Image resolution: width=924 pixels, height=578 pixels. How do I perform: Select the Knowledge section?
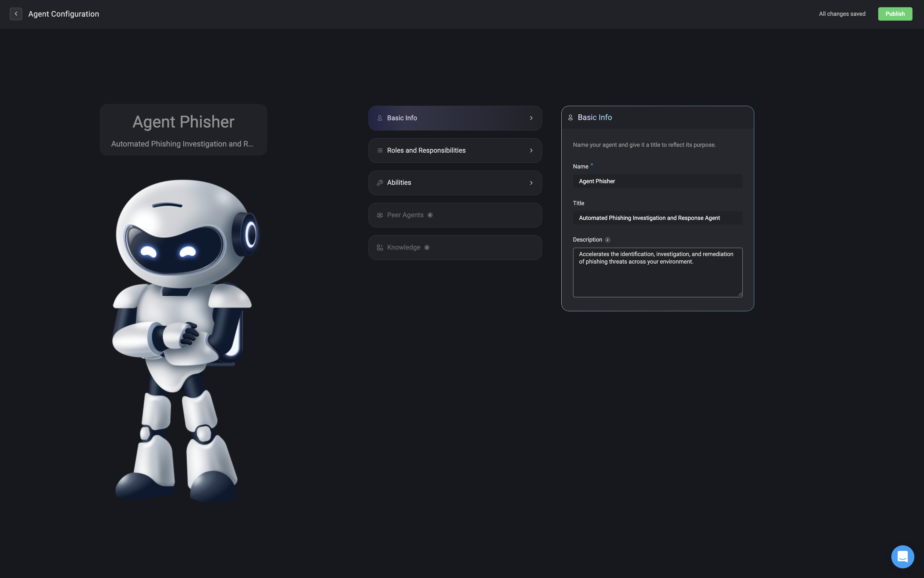455,247
